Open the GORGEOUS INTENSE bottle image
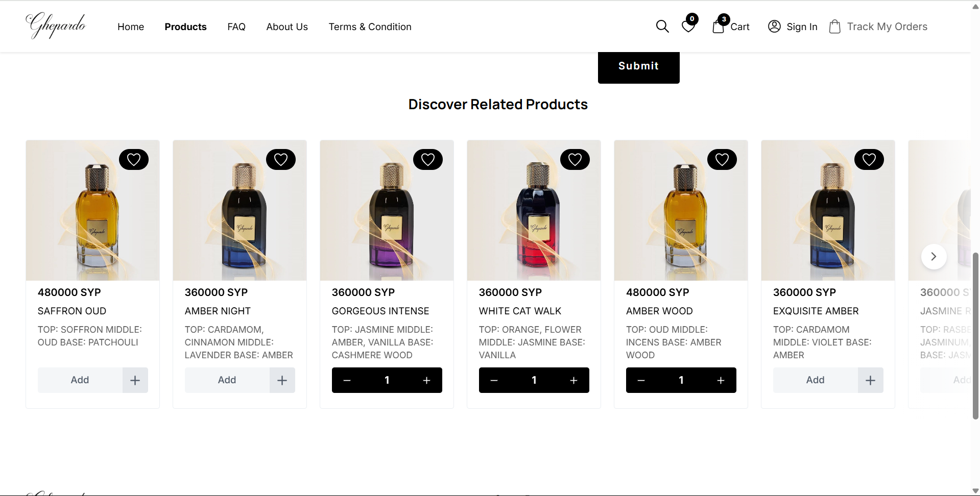This screenshot has height=496, width=980. pos(387,210)
